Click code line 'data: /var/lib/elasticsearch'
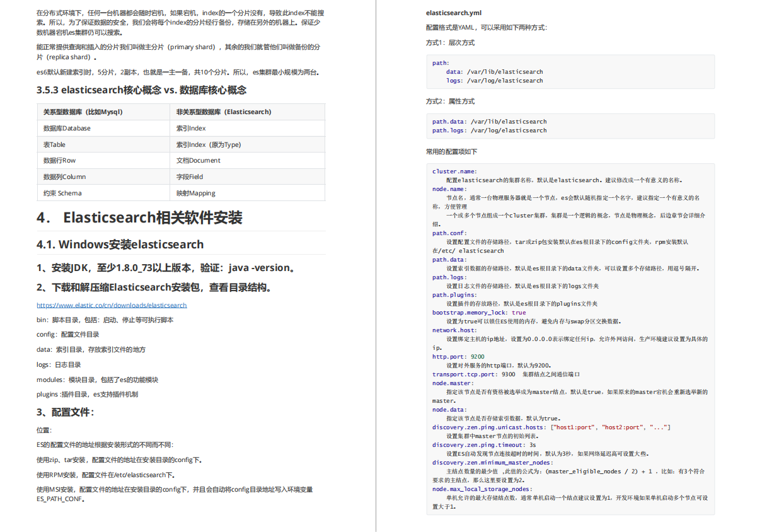The width and height of the screenshot is (762, 532). pos(495,72)
